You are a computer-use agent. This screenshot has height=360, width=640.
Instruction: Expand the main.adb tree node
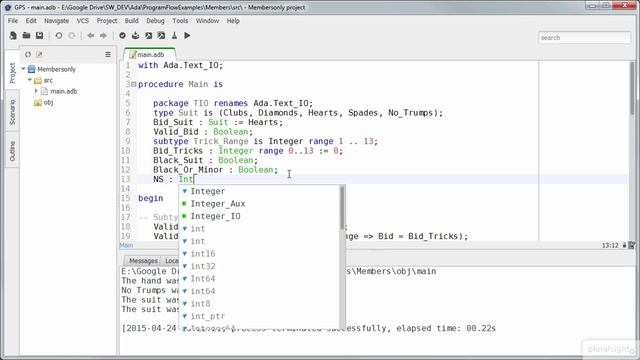(x=36, y=91)
